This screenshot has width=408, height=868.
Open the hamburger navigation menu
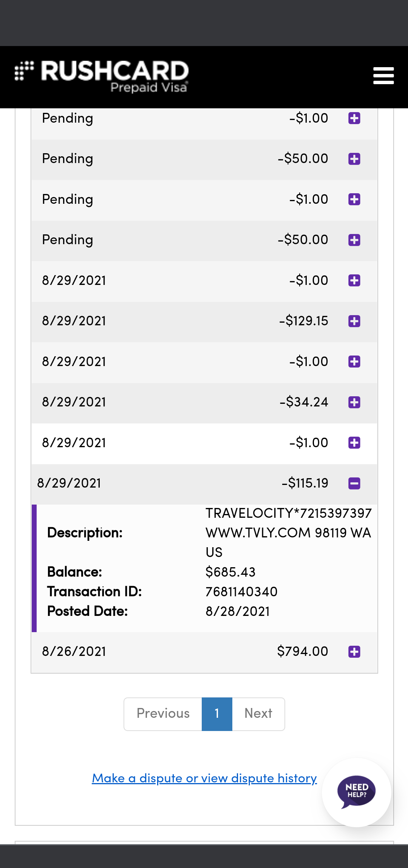tap(383, 75)
